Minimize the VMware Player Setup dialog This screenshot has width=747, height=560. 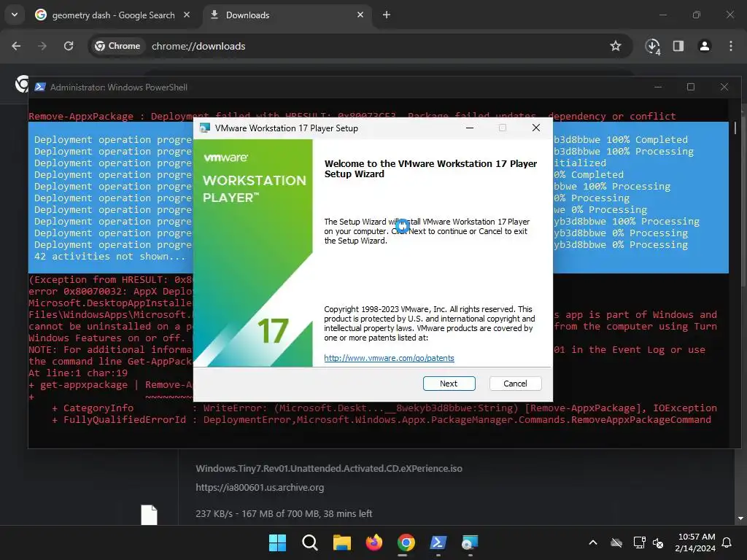[x=469, y=128]
